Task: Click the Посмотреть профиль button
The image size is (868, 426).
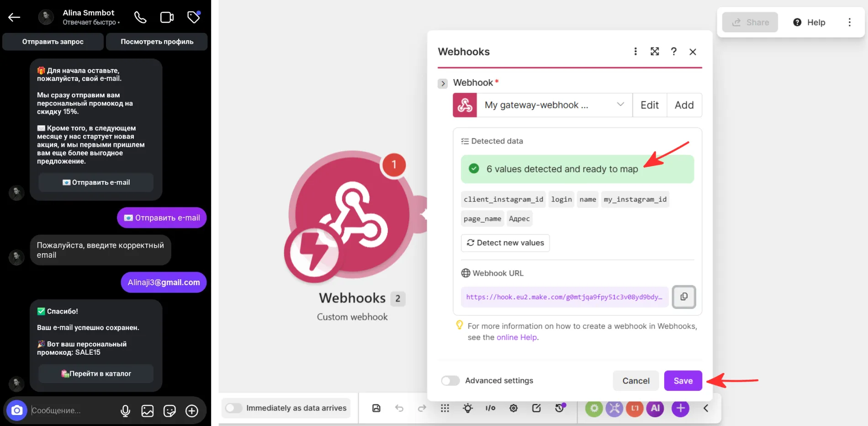Action: pyautogui.click(x=157, y=42)
